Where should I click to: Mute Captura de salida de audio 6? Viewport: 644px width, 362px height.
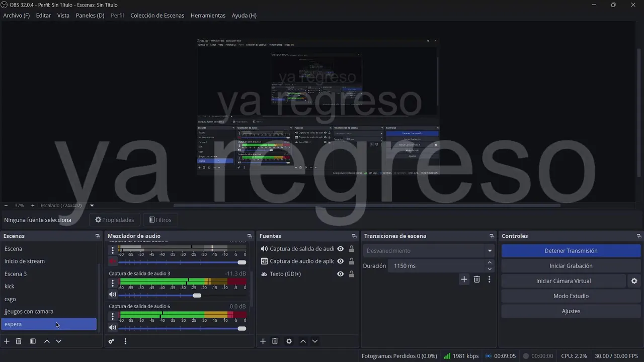113,328
